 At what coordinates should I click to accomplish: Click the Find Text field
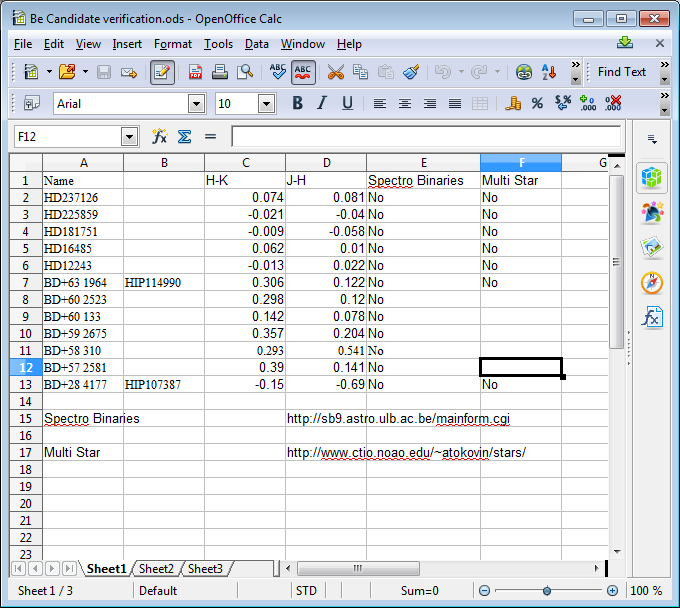621,72
